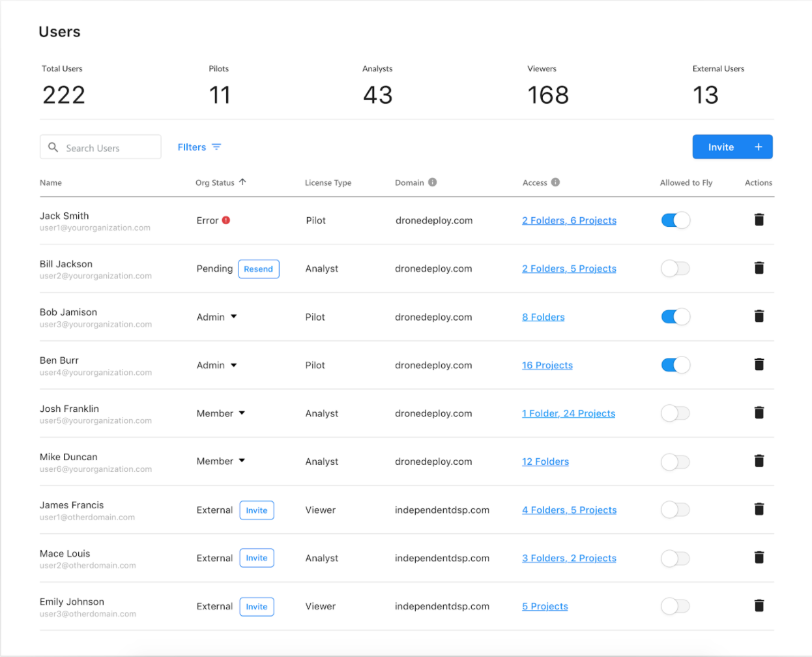Sort by Org Status using arrow icon
Screen dimensions: 812x657
242,182
